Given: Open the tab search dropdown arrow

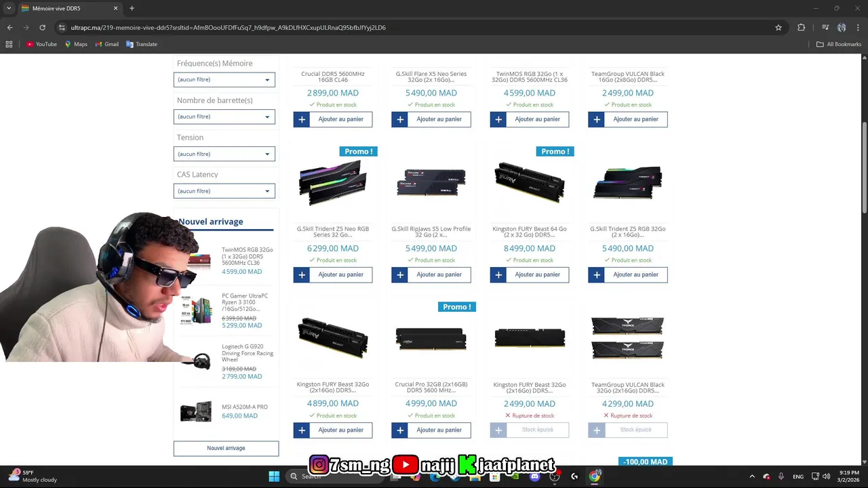Looking at the screenshot, I should 9,8.
